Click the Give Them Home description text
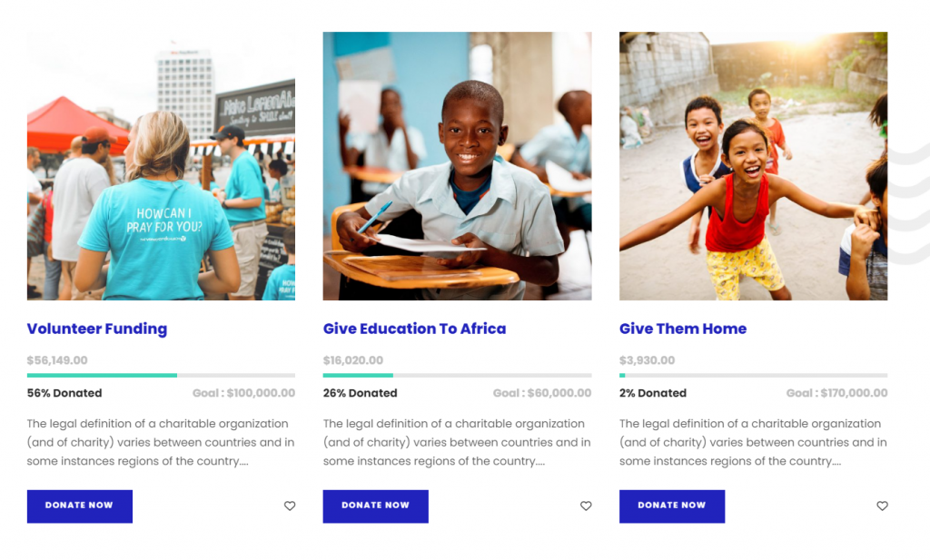This screenshot has width=930, height=560. pos(753,442)
